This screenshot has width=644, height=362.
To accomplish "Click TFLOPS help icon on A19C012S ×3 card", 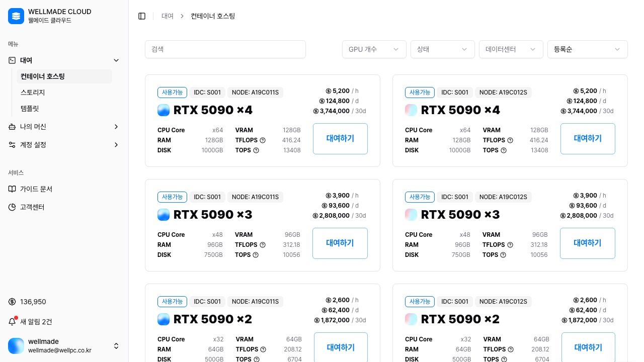I will point(510,245).
